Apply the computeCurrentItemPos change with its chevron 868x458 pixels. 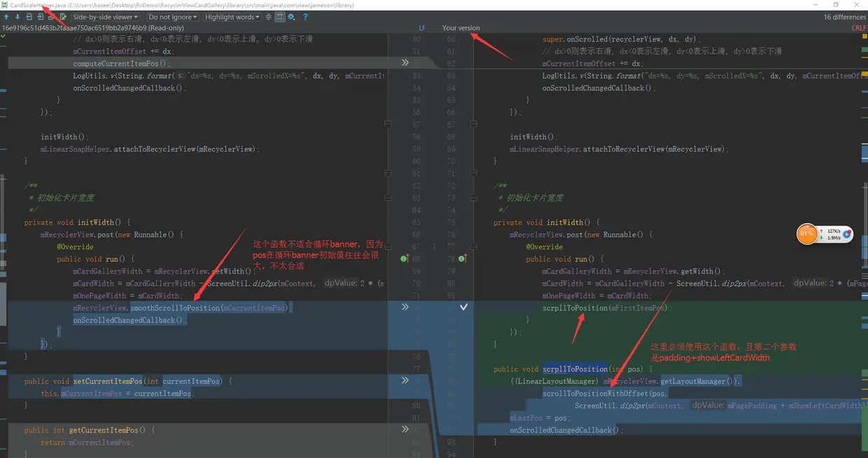coord(405,63)
